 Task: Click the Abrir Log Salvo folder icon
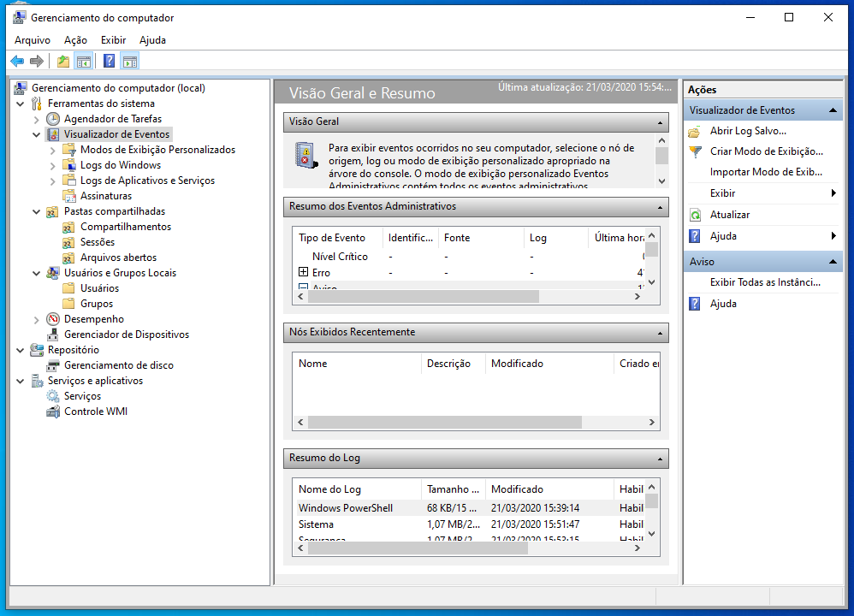[x=695, y=131]
